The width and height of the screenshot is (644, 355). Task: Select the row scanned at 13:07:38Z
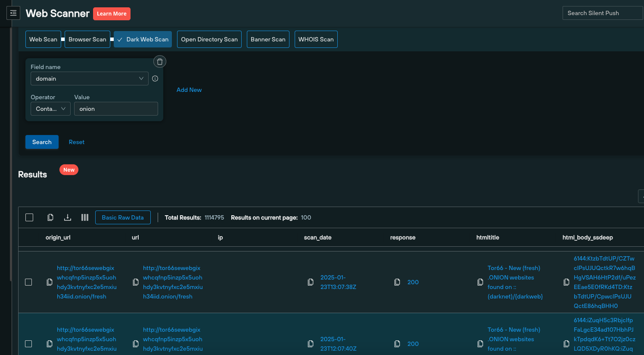tap(28, 282)
